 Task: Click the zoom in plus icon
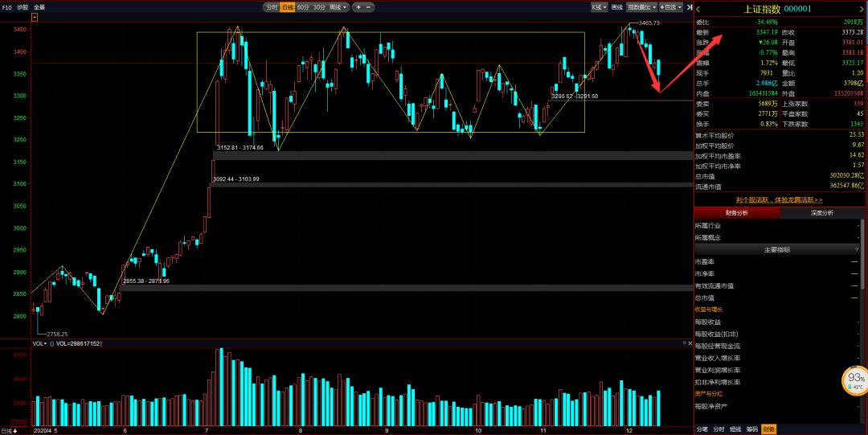[358, 7]
